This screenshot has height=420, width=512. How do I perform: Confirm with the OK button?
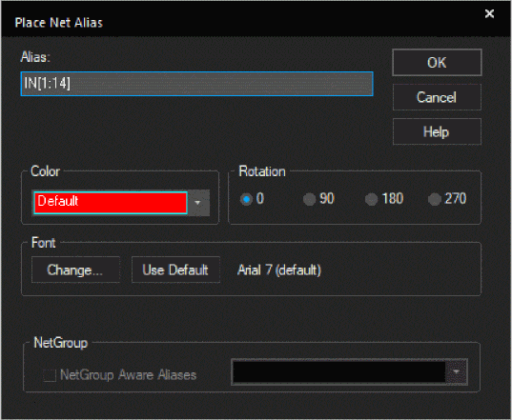click(437, 62)
